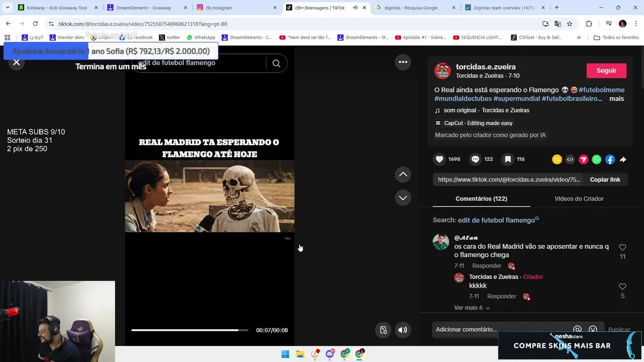
Task: Switch to dignitas Pesquisa Google tab
Action: pos(416,8)
